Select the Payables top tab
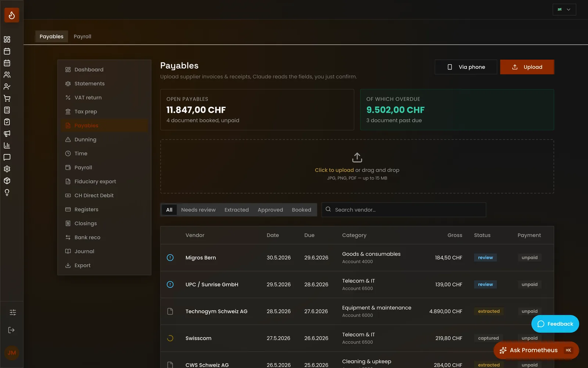 51,36
